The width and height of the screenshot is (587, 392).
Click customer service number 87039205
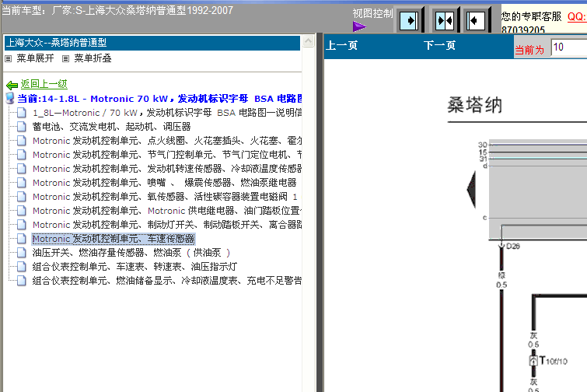[x=523, y=30]
